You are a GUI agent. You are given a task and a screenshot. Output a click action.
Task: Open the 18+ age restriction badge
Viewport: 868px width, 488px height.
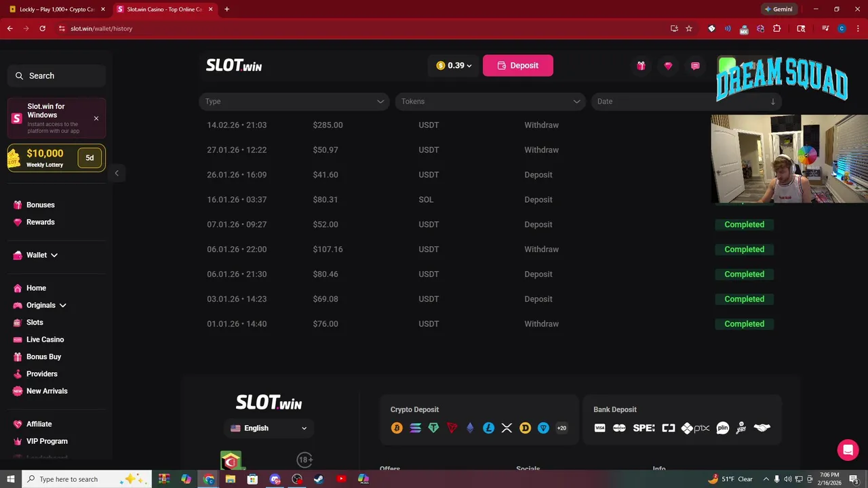point(305,460)
